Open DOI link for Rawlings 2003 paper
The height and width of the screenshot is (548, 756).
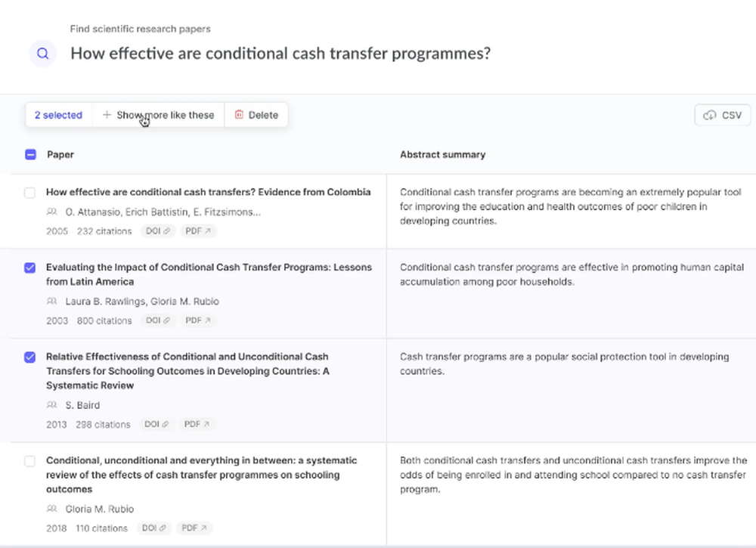[x=158, y=320]
